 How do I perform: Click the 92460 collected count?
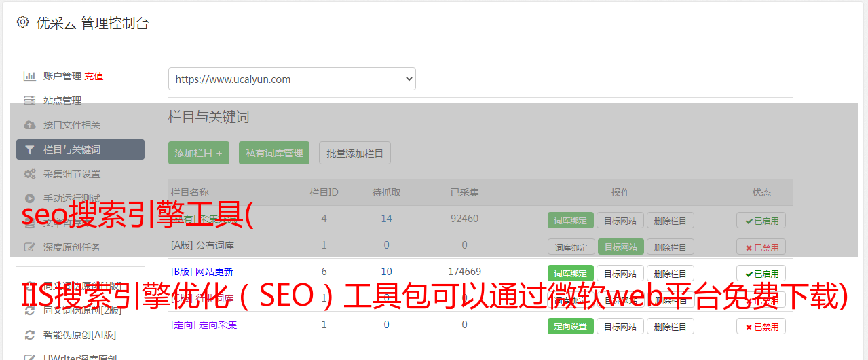pos(464,219)
